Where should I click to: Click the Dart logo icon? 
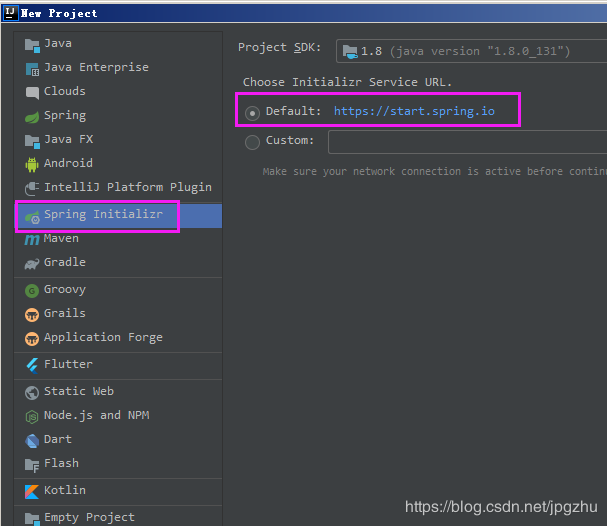[x=32, y=441]
